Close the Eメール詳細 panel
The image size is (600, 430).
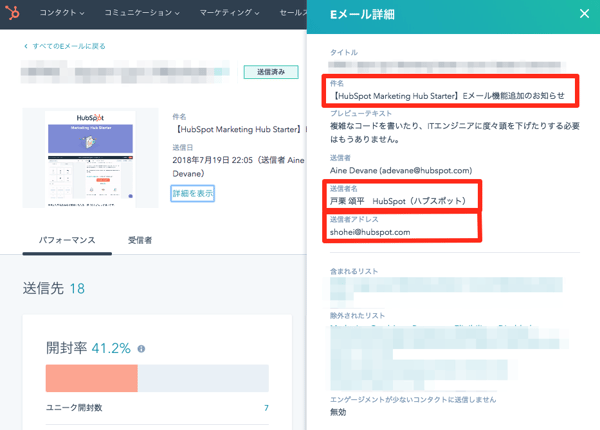pos(585,14)
